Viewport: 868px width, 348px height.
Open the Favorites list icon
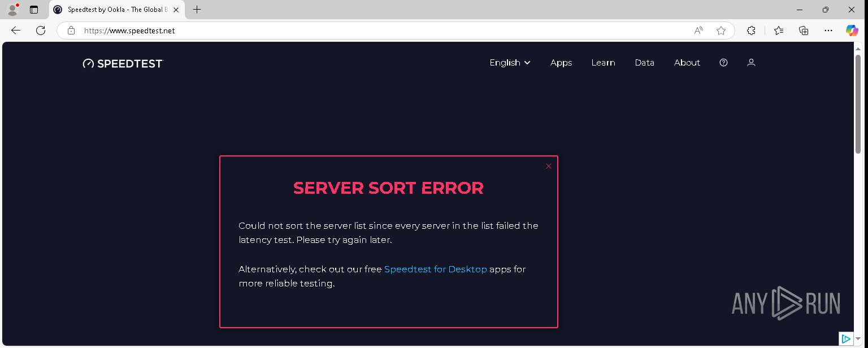point(779,31)
